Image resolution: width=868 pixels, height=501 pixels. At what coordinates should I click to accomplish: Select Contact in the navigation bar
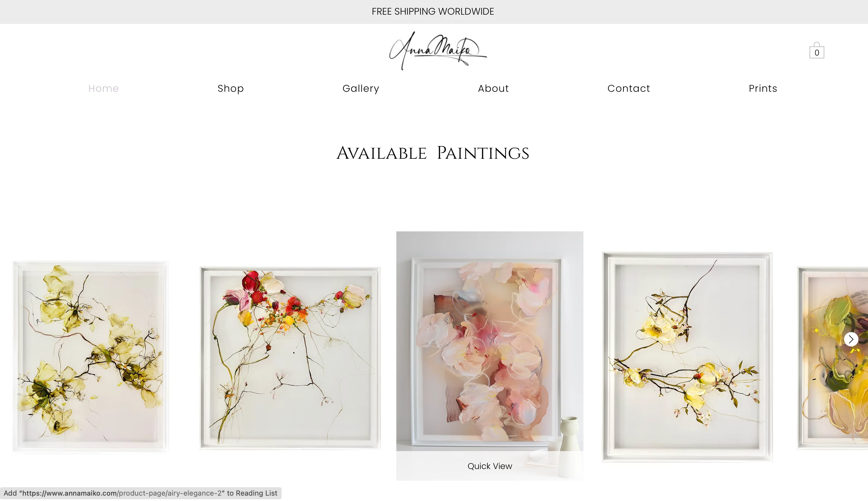[x=629, y=88]
